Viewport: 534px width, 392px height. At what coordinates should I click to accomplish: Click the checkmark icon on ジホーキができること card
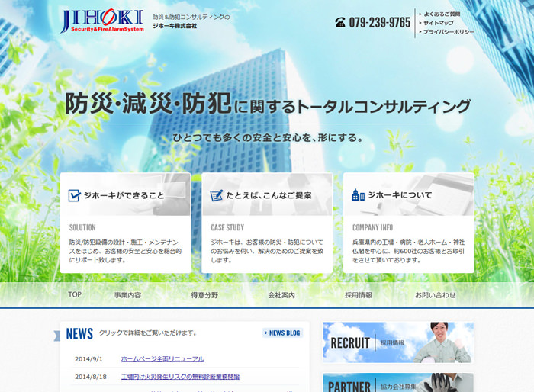click(x=74, y=195)
